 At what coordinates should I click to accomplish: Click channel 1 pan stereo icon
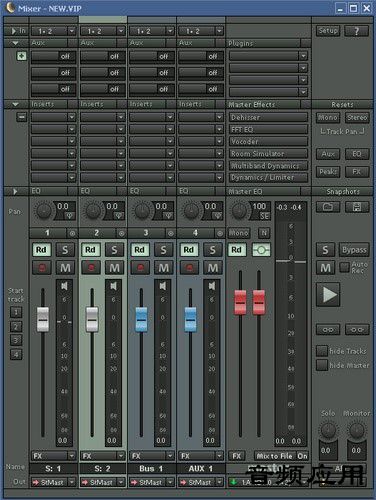[70, 216]
